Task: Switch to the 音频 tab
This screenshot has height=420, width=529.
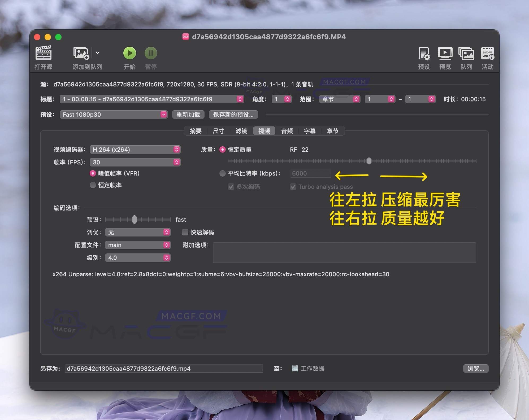Action: (287, 131)
